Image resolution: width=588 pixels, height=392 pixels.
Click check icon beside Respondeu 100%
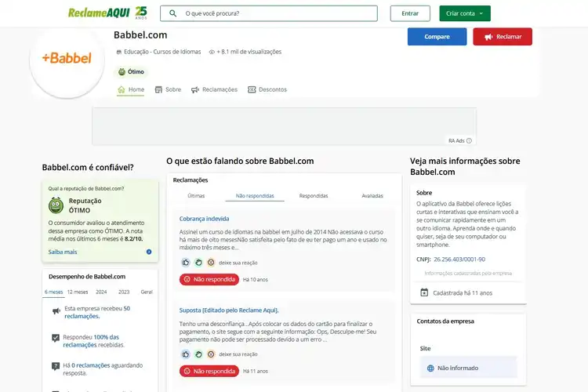[x=56, y=338]
